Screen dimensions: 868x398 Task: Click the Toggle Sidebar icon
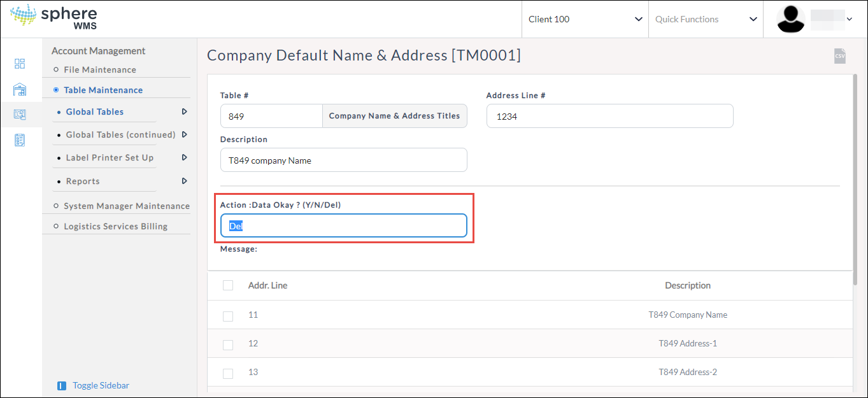click(x=62, y=386)
